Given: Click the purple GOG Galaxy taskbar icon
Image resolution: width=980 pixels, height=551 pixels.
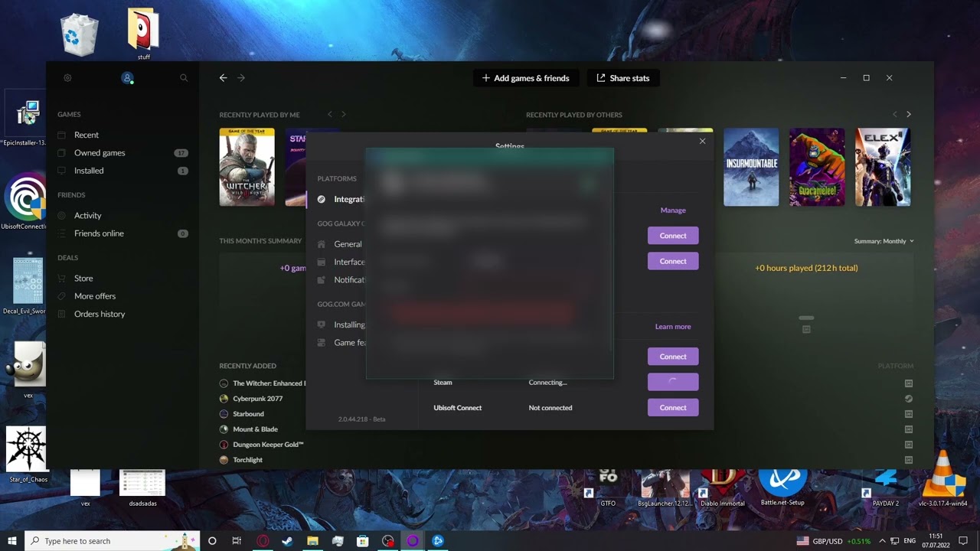Looking at the screenshot, I should 413,541.
